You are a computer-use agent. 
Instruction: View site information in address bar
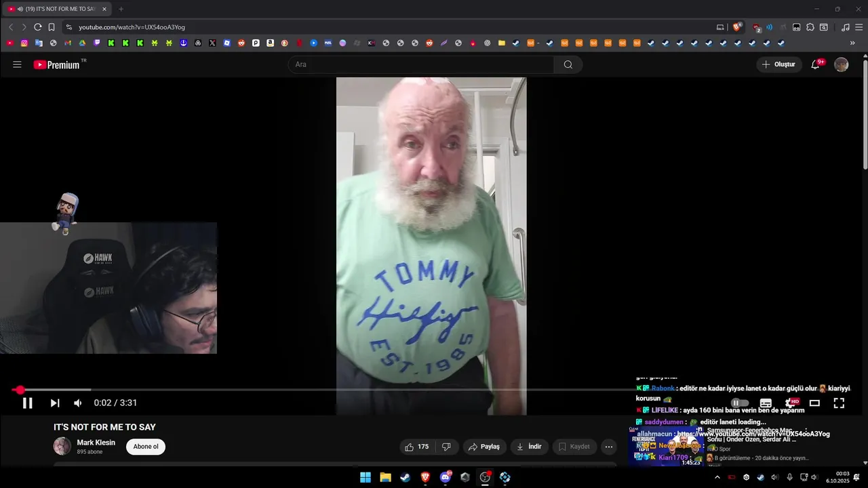point(68,27)
